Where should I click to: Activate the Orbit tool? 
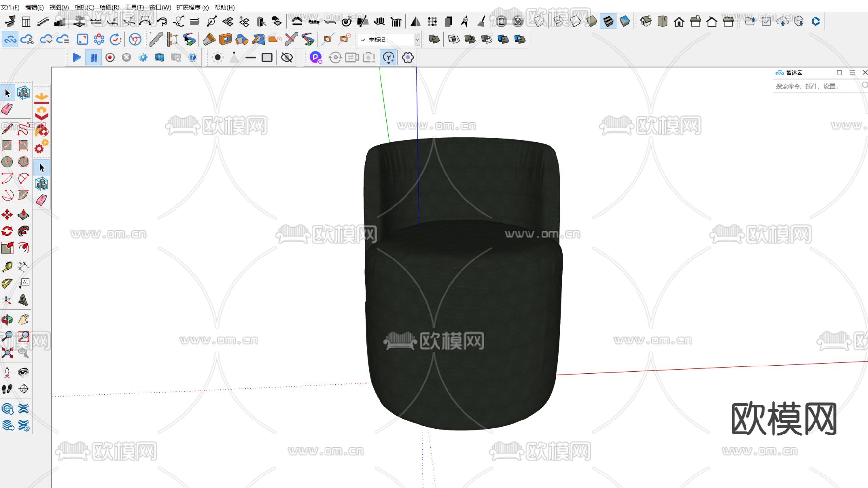pyautogui.click(x=7, y=318)
